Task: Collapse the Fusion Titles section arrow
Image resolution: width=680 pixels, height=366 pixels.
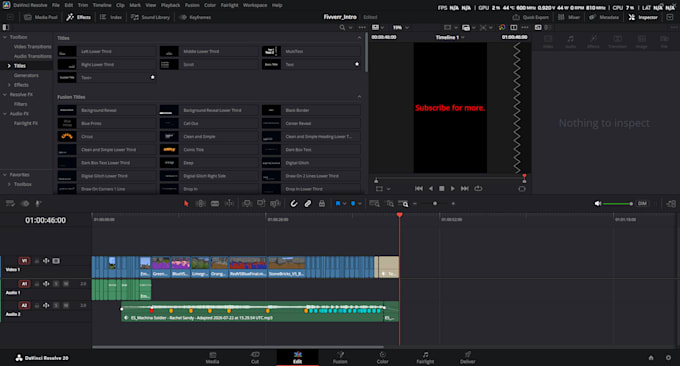Action: click(x=359, y=97)
